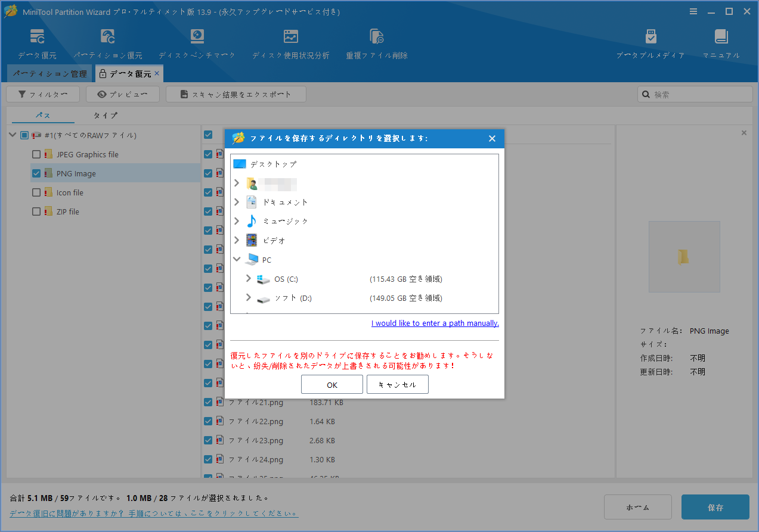Image resolution: width=759 pixels, height=532 pixels.
Task: Expand the OS (C:) drive node
Action: pyautogui.click(x=249, y=278)
